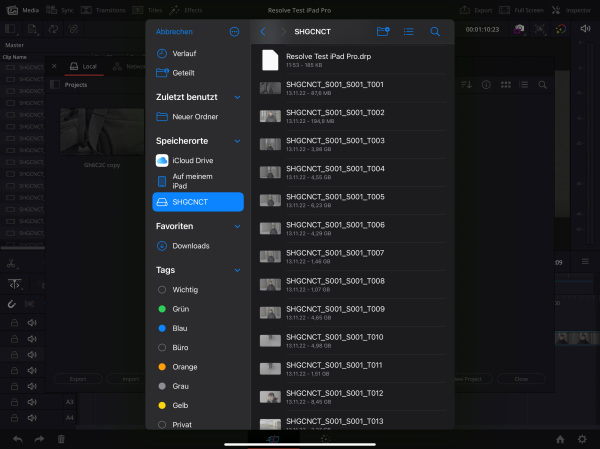
Task: Click project info icon in Project Manager
Action: click(x=486, y=85)
